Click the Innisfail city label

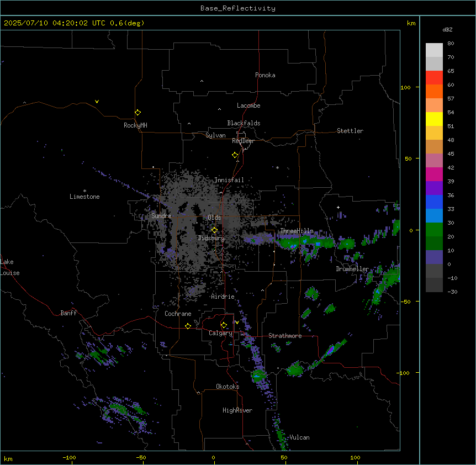[x=229, y=180]
